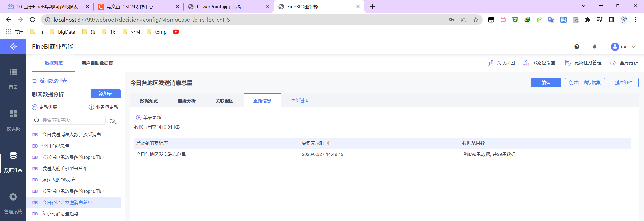Open the saved password key icon

452,20
